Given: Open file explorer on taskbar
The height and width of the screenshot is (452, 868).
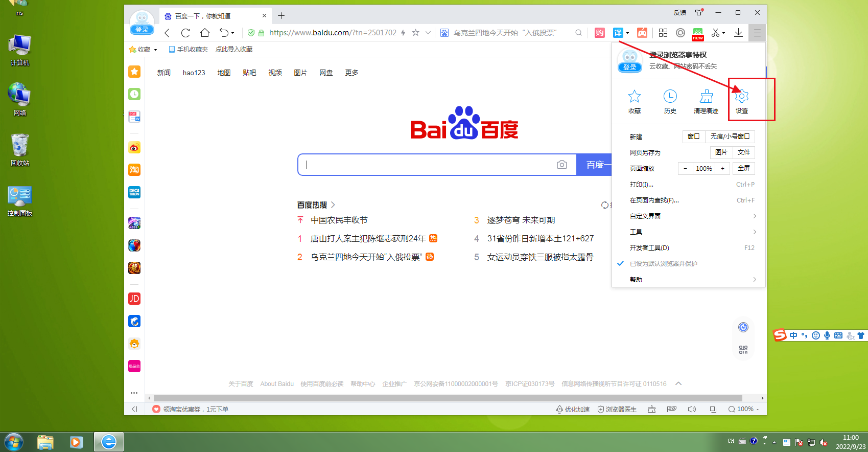Looking at the screenshot, I should (x=45, y=442).
